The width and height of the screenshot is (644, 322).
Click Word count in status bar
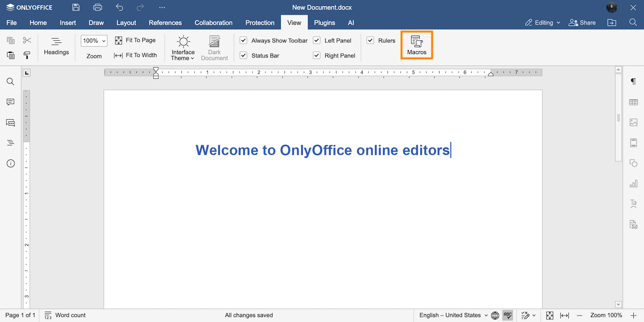[65, 315]
